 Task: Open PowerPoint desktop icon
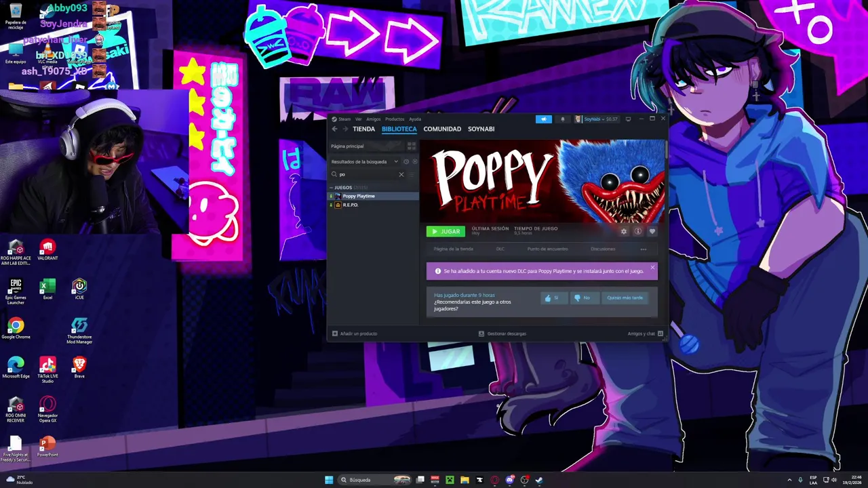(x=47, y=447)
